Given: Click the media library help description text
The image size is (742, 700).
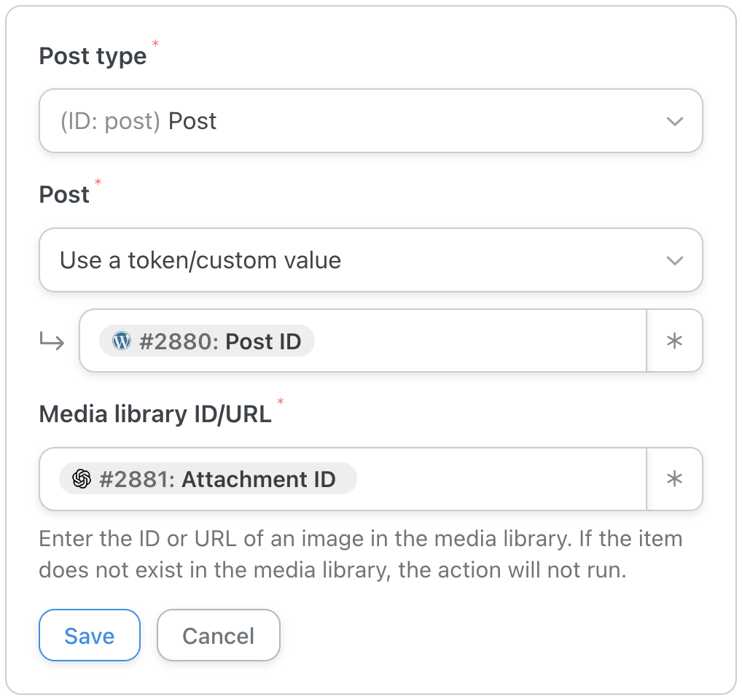Looking at the screenshot, I should 361,554.
